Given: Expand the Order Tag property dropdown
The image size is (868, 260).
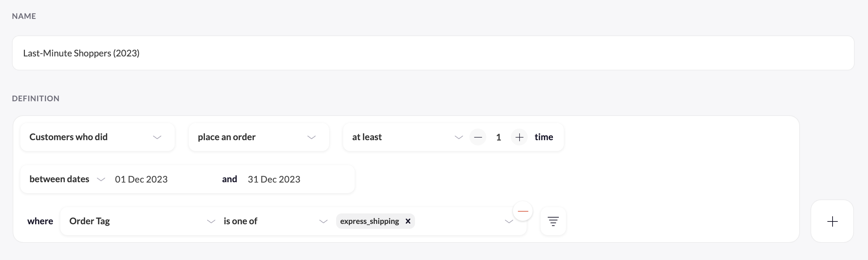Looking at the screenshot, I should click(141, 221).
